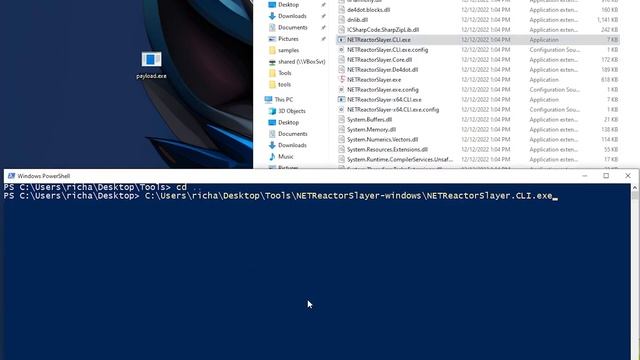The width and height of the screenshot is (640, 360).
Task: Open the capitalized Tools folder in sidebar
Action: 284,73
